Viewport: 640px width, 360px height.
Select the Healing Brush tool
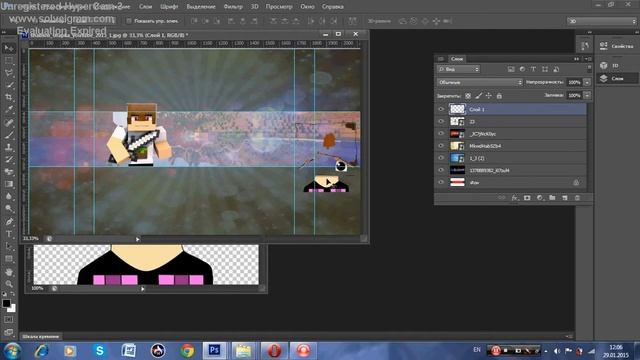click(9, 122)
